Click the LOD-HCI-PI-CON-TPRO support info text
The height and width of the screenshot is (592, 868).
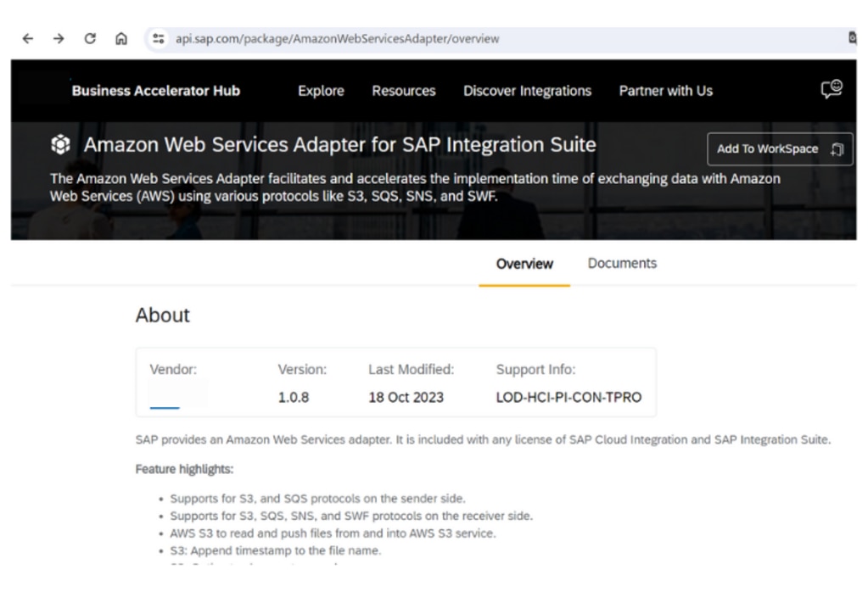click(x=568, y=397)
